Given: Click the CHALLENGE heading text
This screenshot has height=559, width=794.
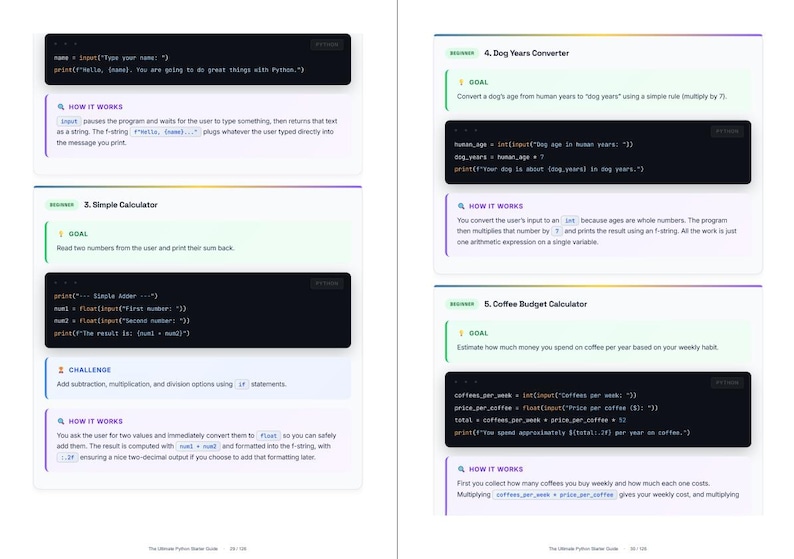Looking at the screenshot, I should pyautogui.click(x=90, y=370).
